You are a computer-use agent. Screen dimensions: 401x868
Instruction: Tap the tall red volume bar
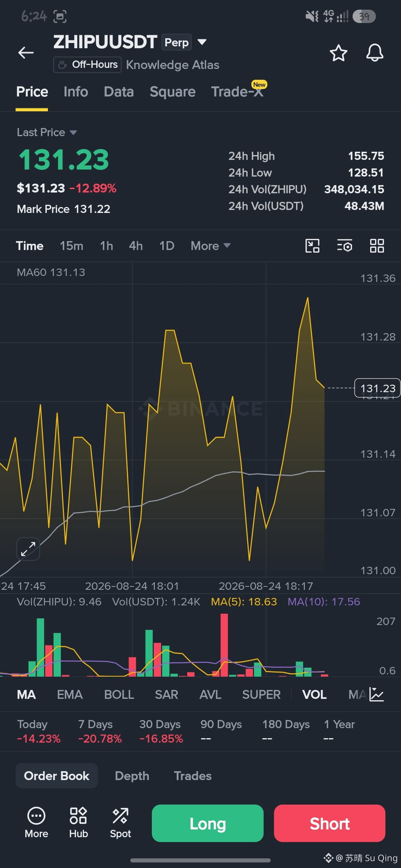point(224,645)
